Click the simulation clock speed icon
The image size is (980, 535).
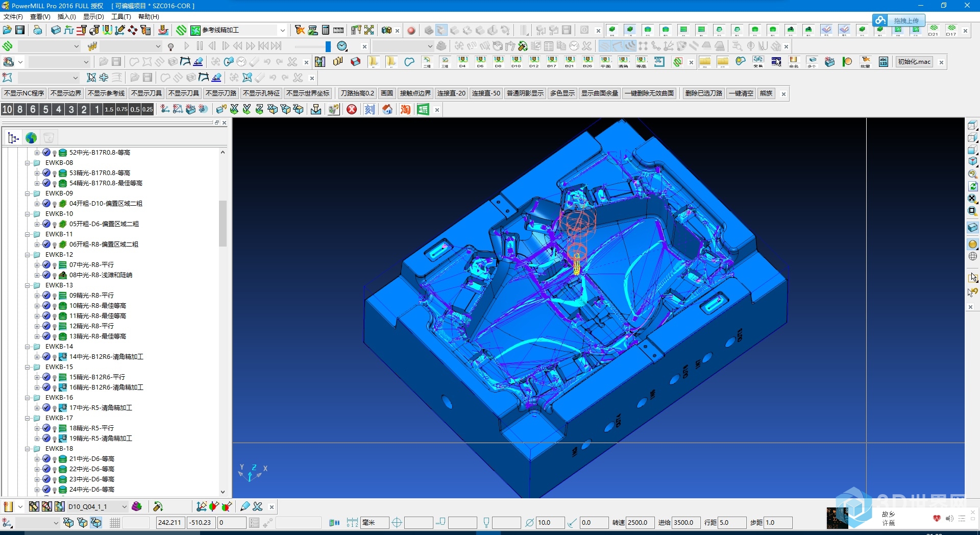coord(342,46)
